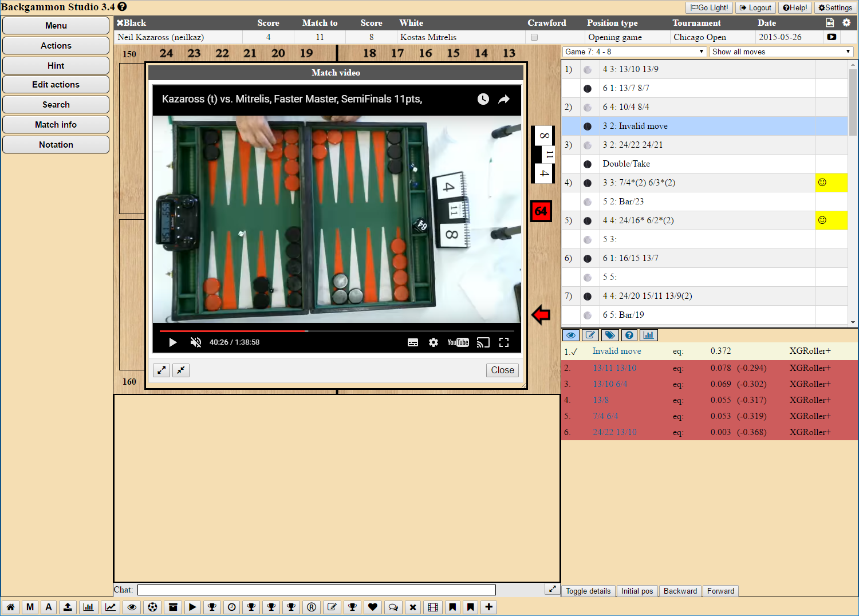
Task: Click the registered (R) icon in the bottom toolbar
Action: click(312, 607)
